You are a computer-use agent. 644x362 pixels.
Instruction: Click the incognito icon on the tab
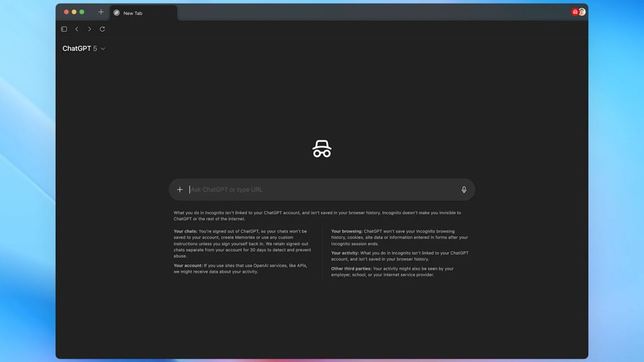[x=116, y=13]
